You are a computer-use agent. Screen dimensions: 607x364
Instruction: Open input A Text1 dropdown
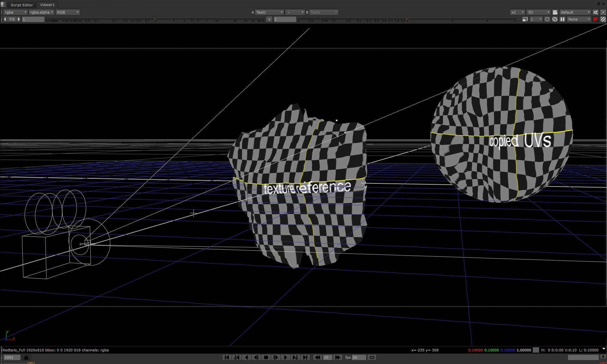coord(269,12)
